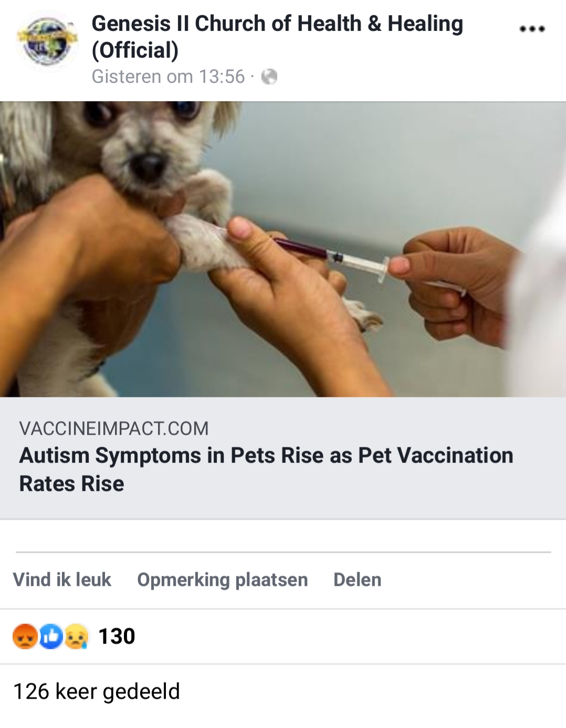This screenshot has height=728, width=566.
Task: Click the angry reaction emoji
Action: pyautogui.click(x=25, y=636)
